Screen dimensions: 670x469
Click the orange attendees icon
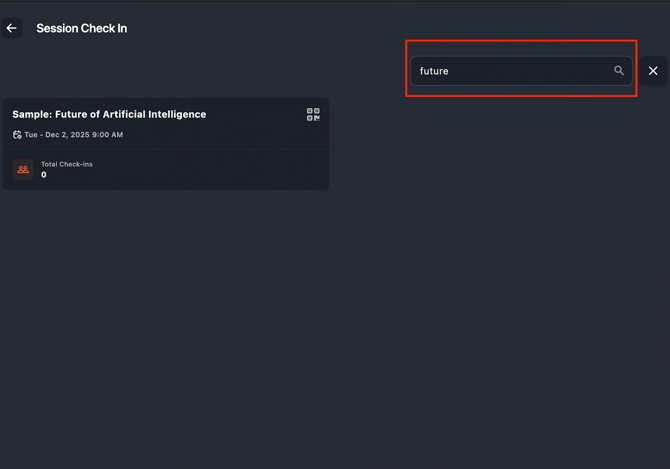tap(23, 170)
